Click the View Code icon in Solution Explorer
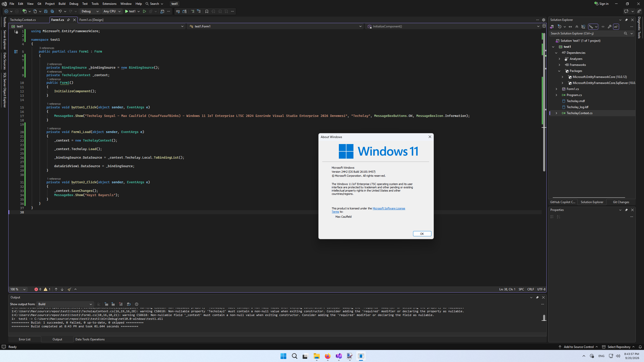 (x=603, y=27)
